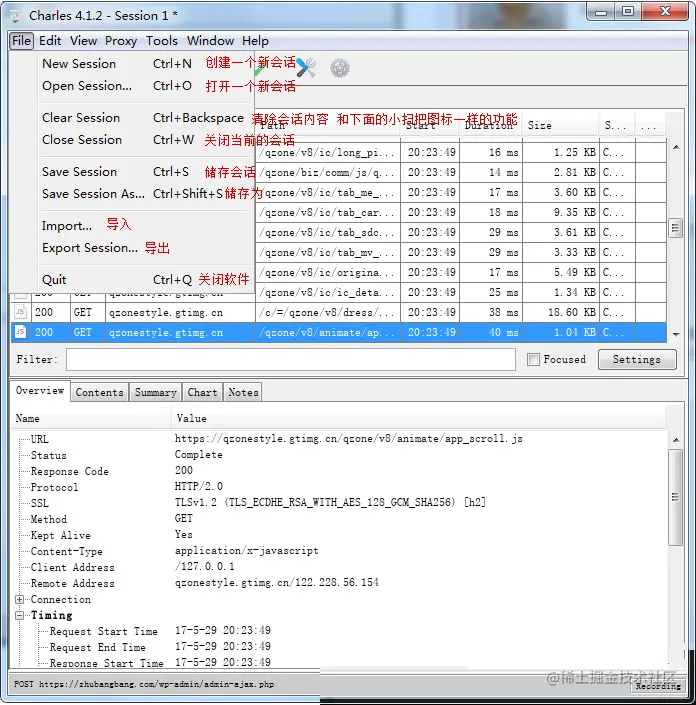Click JS icon of the /c/=/qzone/v8/dress row
The image size is (696, 705).
click(20, 312)
